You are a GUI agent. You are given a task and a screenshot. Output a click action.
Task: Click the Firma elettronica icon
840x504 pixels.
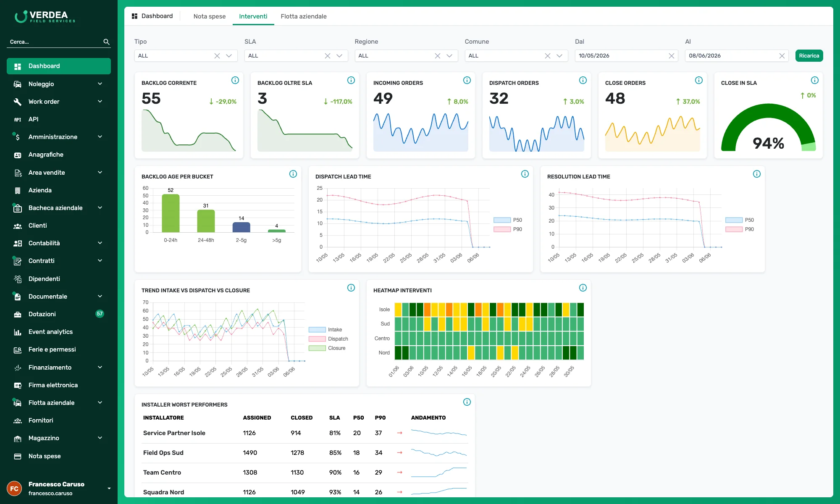click(x=18, y=385)
